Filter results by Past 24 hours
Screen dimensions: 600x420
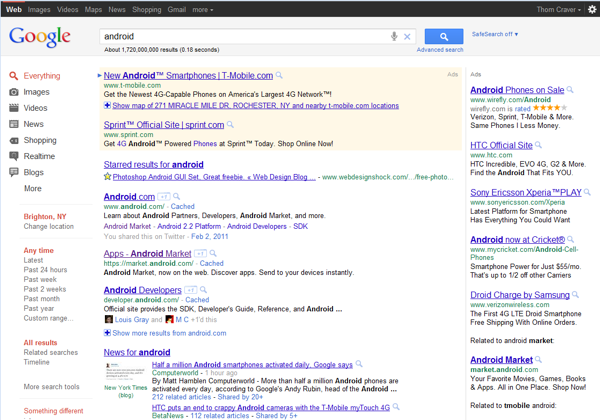(x=45, y=270)
